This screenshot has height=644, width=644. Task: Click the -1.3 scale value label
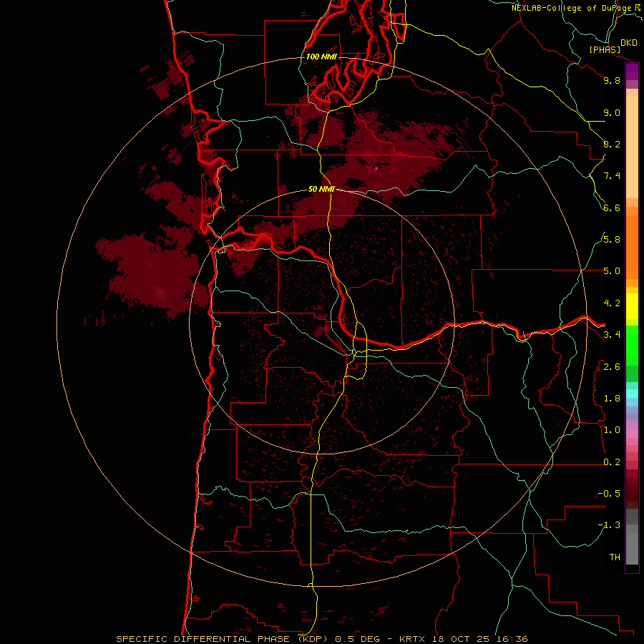[609, 525]
